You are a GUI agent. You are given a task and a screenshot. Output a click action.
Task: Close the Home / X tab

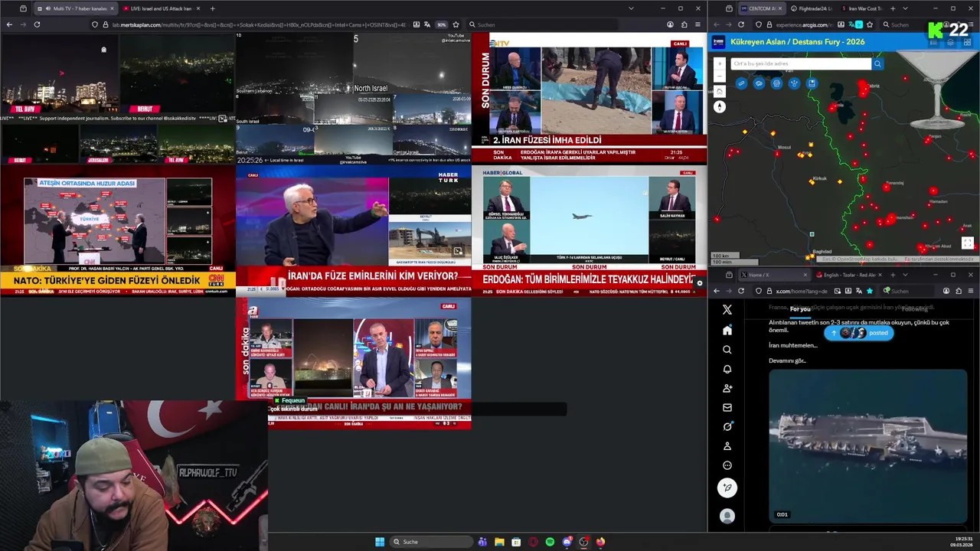(x=805, y=275)
